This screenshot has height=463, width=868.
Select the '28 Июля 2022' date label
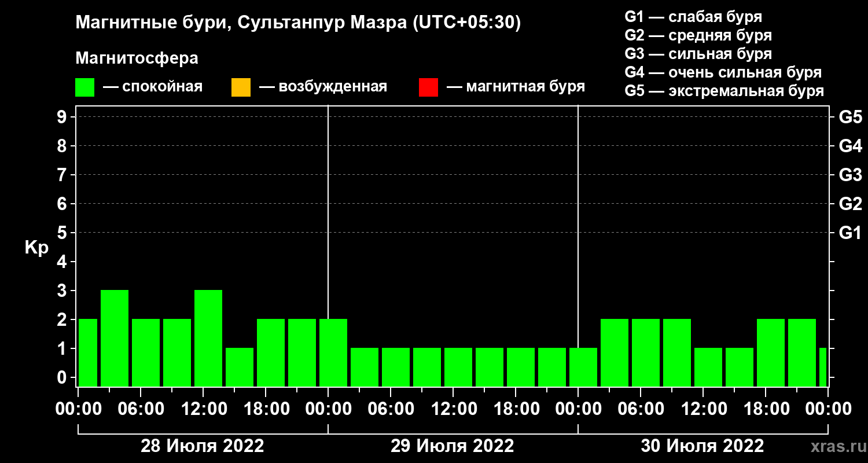(x=203, y=446)
